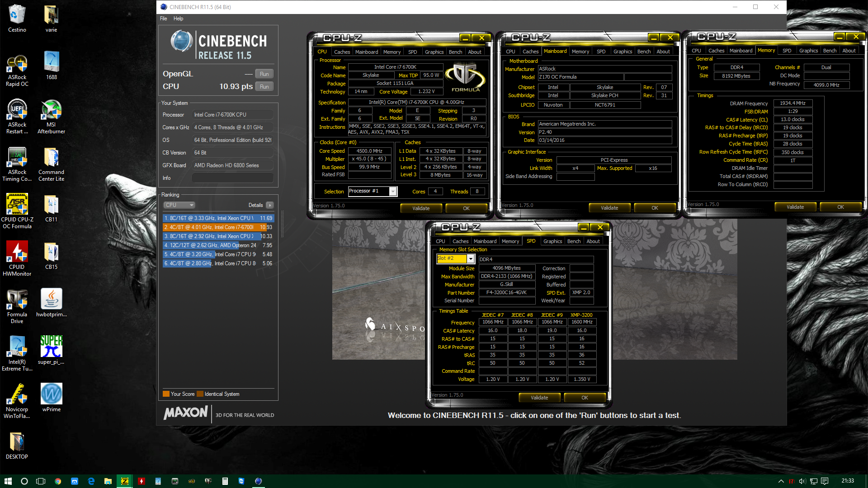Viewport: 868px width, 488px height.
Task: Click the Core Speed 4500.0 MHz value
Action: 369,151
